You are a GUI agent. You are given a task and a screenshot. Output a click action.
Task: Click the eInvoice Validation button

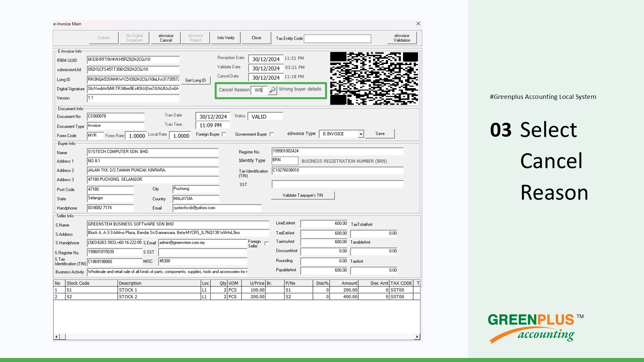click(402, 38)
